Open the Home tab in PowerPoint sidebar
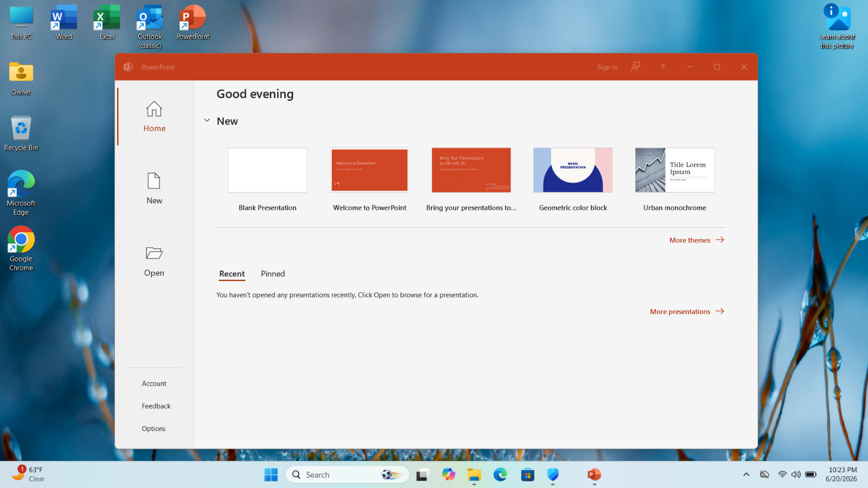Viewport: 868px width, 488px height. [x=154, y=117]
